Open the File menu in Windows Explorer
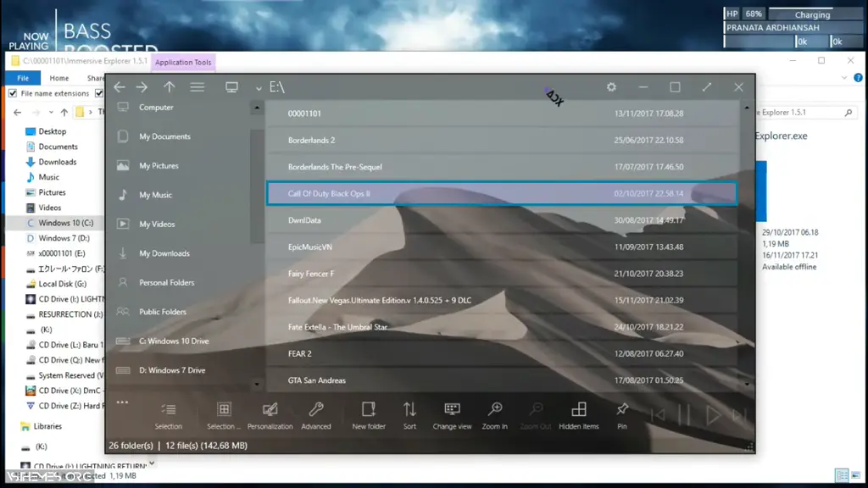 coord(22,77)
